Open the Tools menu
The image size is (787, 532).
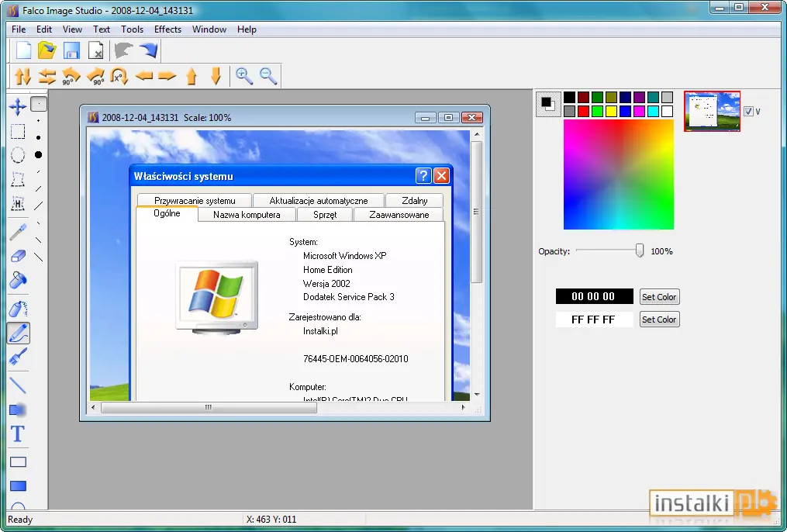(132, 29)
